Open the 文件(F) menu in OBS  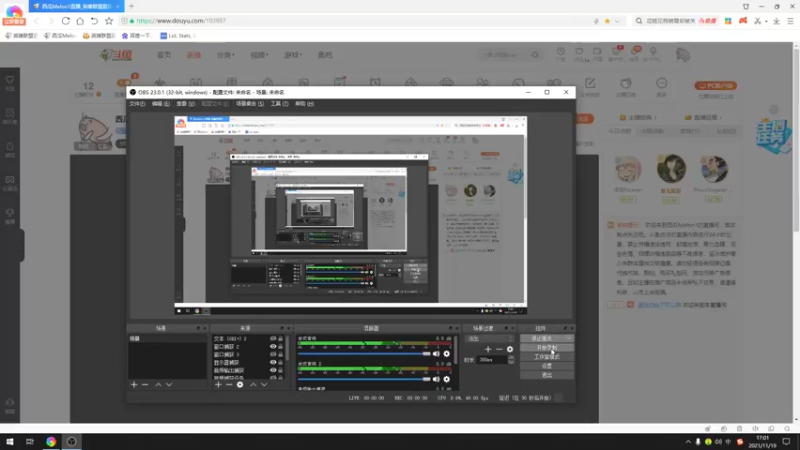(137, 104)
